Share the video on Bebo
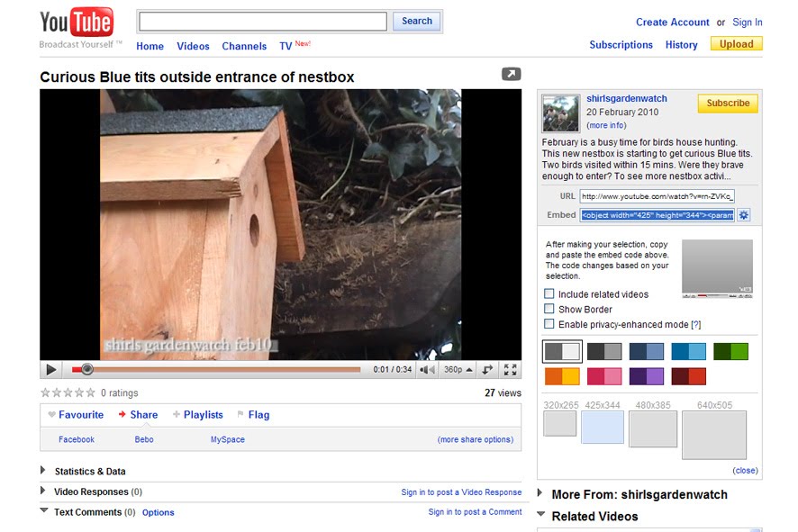 [x=144, y=439]
